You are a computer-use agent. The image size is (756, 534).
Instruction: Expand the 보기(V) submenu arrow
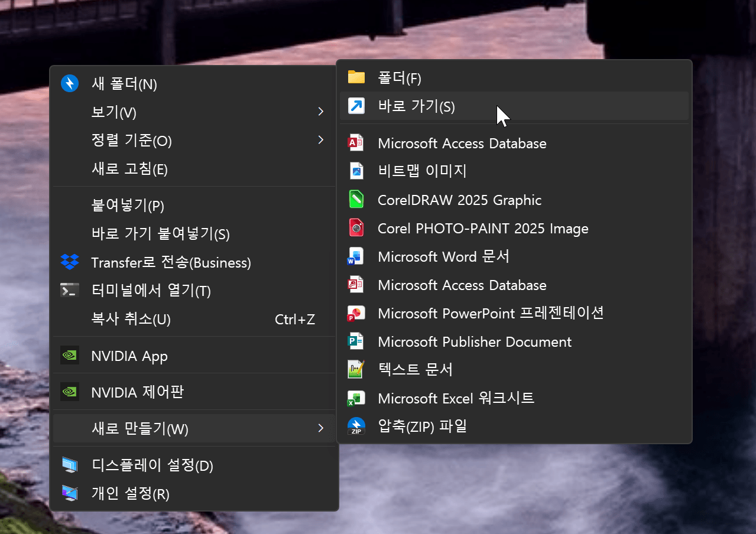(x=320, y=112)
